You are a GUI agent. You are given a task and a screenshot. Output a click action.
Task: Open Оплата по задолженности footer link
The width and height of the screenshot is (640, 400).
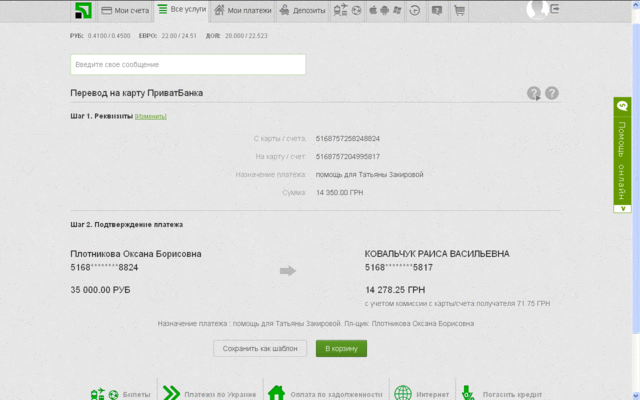tap(336, 395)
